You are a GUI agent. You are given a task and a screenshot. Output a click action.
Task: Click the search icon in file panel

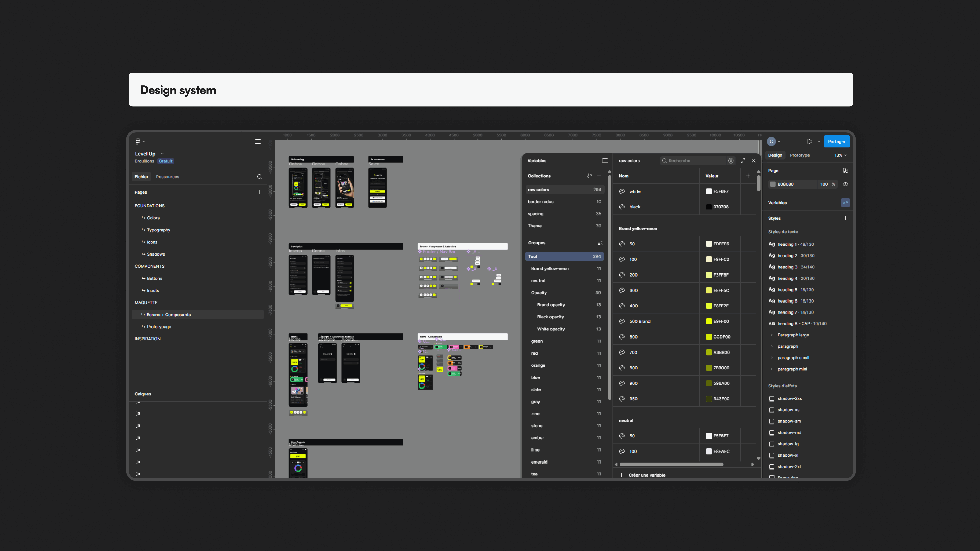click(x=259, y=177)
